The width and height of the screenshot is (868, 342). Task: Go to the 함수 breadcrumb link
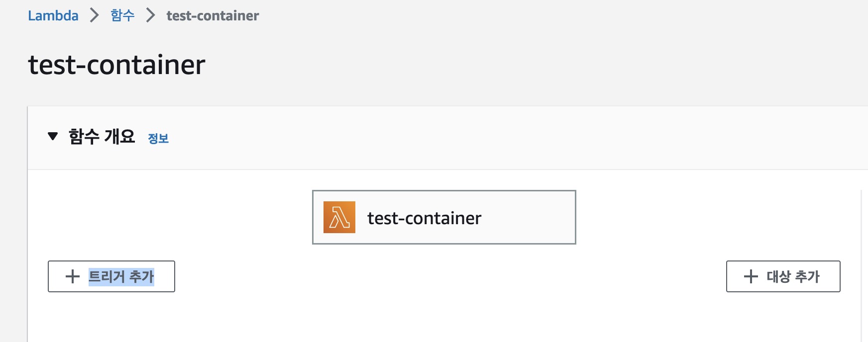point(122,15)
